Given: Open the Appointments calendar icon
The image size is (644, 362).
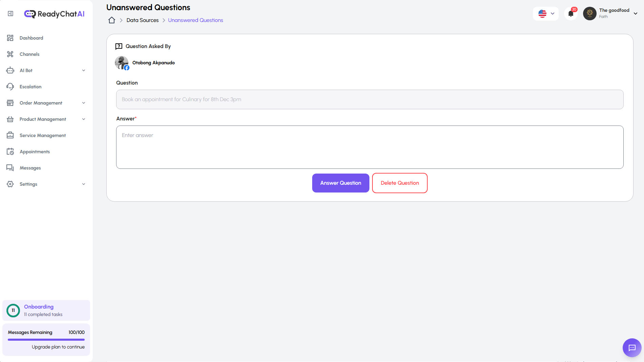Looking at the screenshot, I should (10, 151).
